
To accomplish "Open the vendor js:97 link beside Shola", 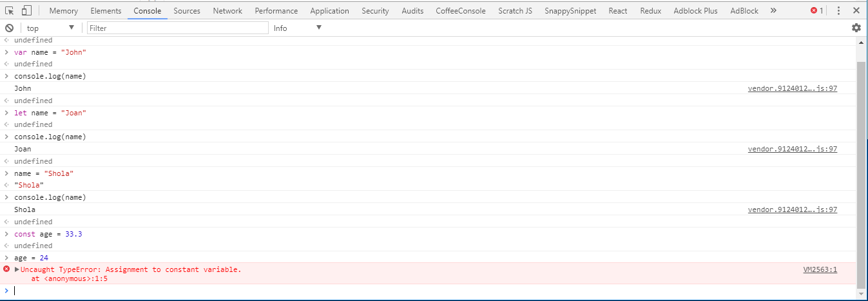I will 792,209.
